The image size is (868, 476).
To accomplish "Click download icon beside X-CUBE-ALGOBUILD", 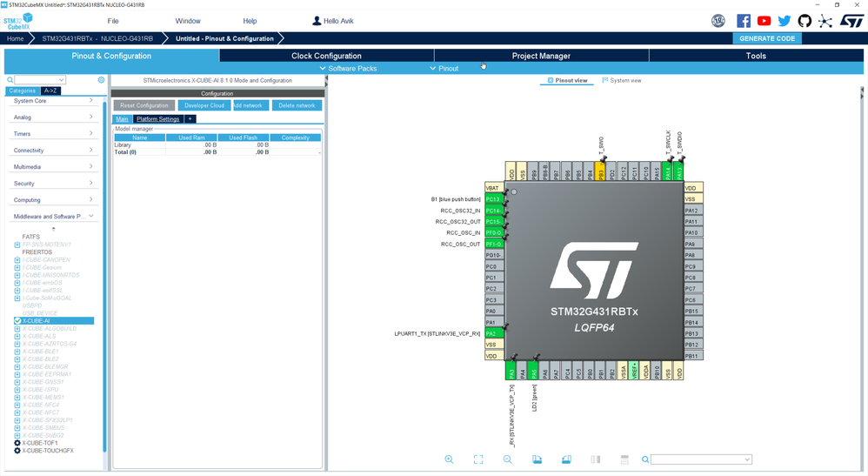I will pyautogui.click(x=17, y=329).
